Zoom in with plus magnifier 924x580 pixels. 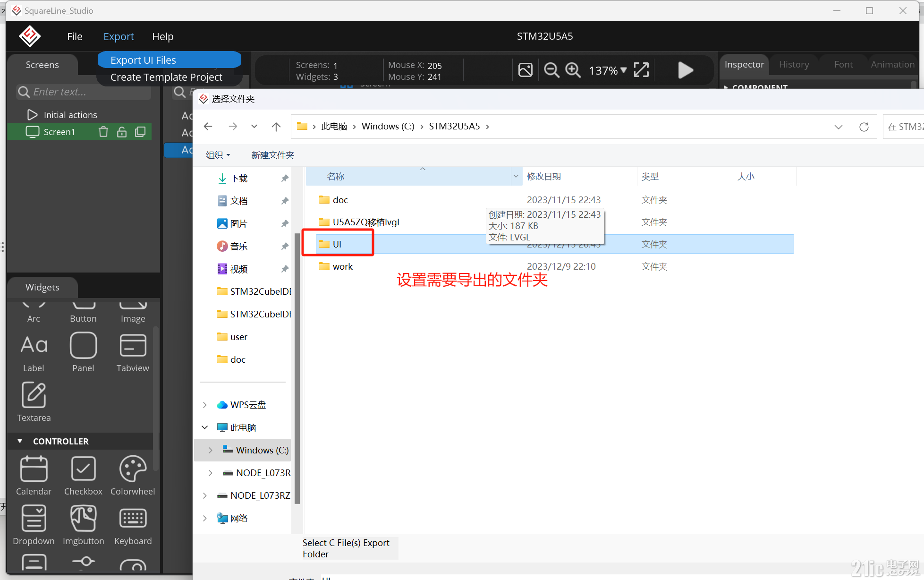(x=573, y=70)
